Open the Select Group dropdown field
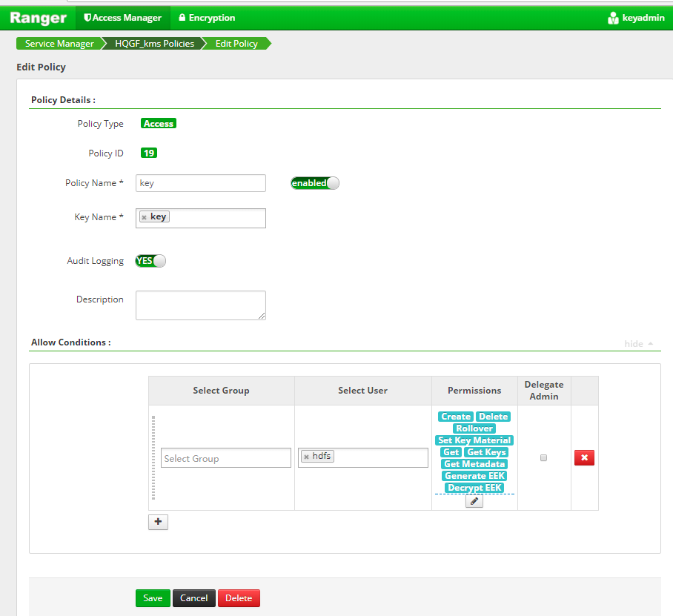This screenshot has height=616, width=673. [x=226, y=458]
